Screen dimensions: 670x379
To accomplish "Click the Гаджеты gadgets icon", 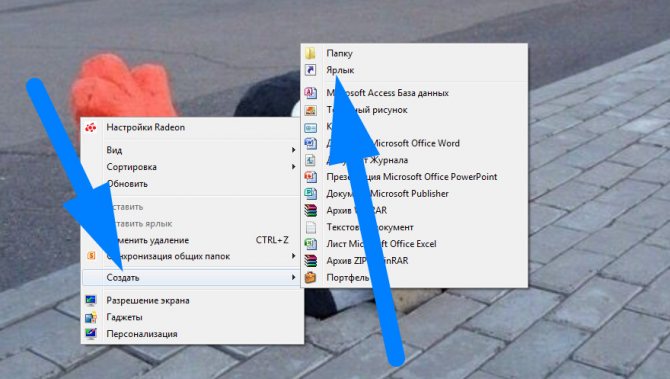I will tap(91, 317).
